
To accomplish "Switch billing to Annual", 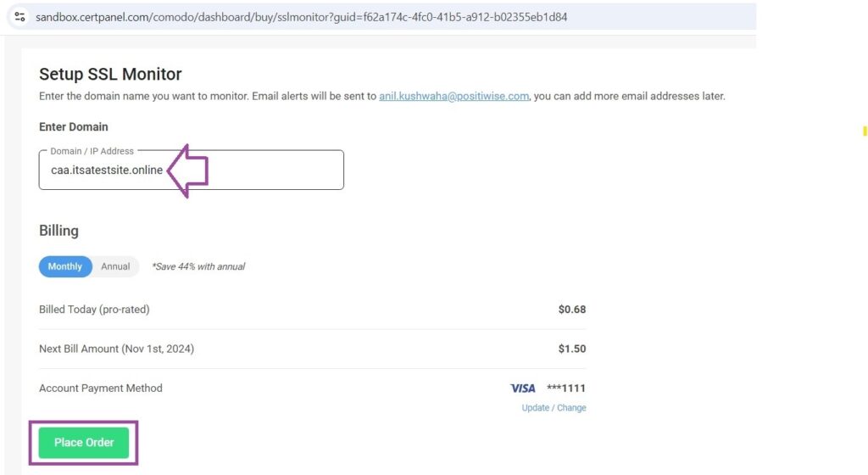I will tap(115, 266).
